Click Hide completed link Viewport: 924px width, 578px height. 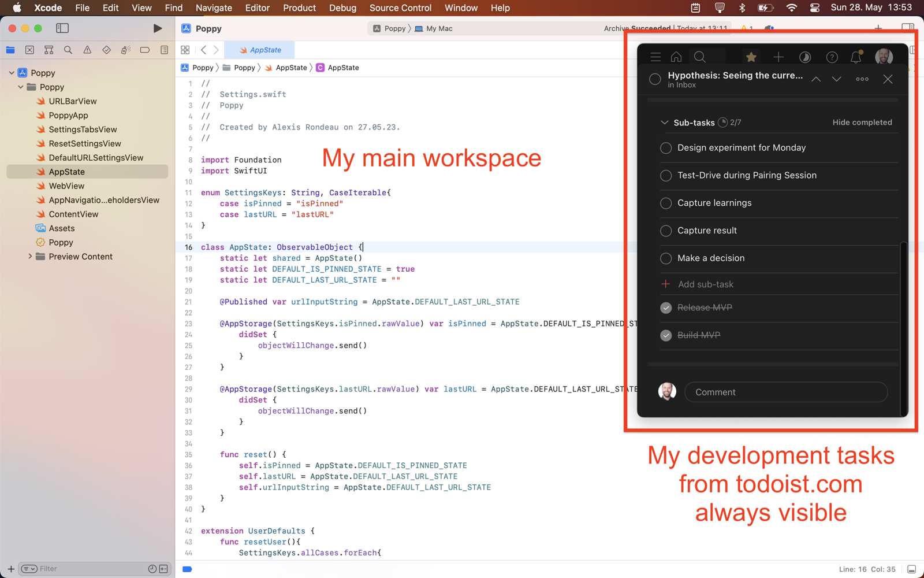tap(862, 123)
